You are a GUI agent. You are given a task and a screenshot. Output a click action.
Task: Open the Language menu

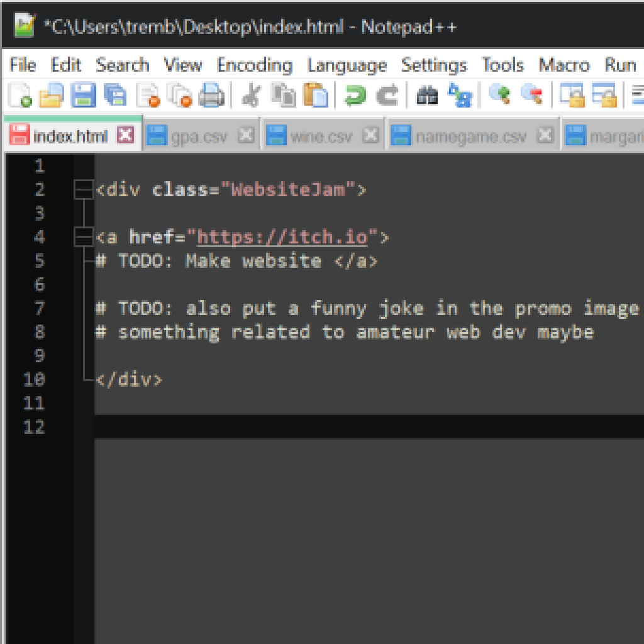pos(347,65)
